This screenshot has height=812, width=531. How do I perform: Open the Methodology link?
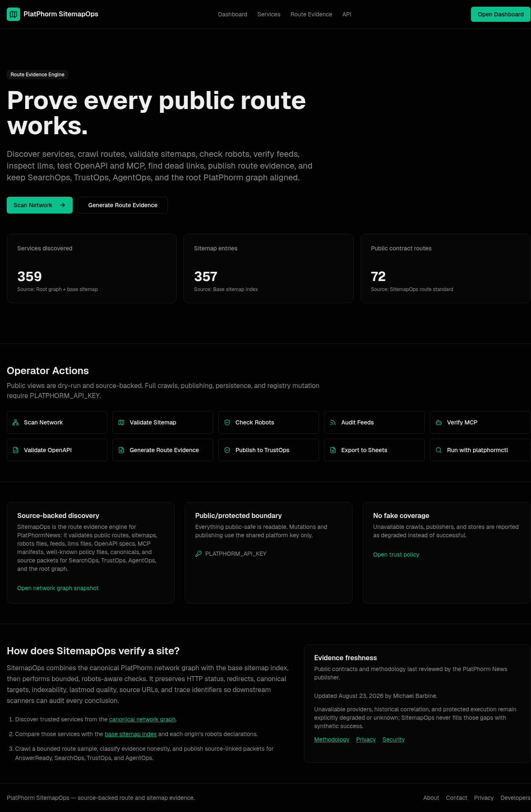pos(332,739)
